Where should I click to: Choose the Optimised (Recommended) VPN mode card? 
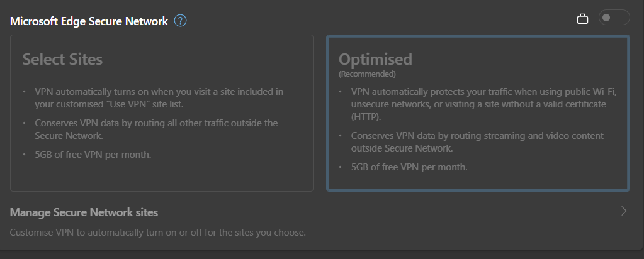[477, 113]
